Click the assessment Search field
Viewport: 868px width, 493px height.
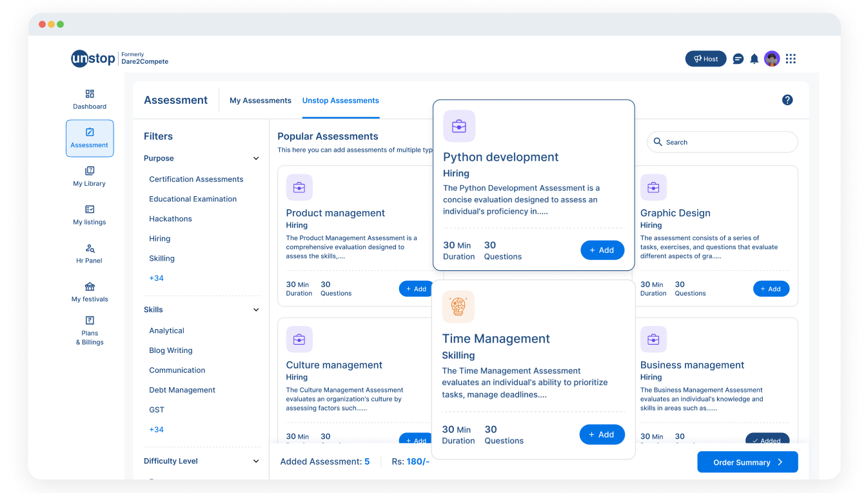[722, 142]
